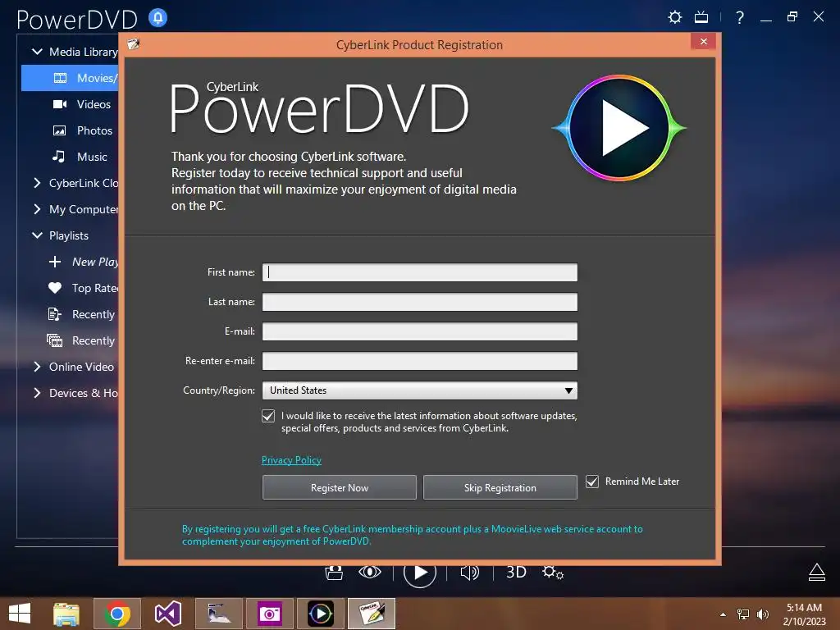Toggle 3D playback mode
840x630 pixels.
pyautogui.click(x=517, y=572)
